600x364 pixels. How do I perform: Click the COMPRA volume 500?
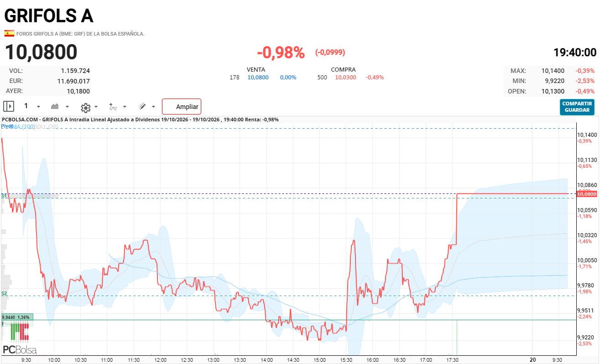coord(323,78)
